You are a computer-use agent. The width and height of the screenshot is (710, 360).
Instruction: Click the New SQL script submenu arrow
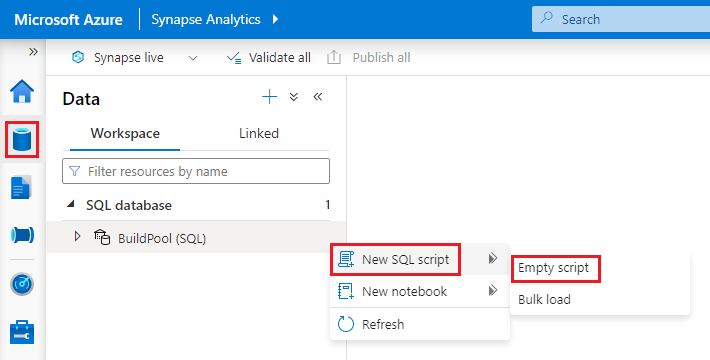[x=493, y=259]
